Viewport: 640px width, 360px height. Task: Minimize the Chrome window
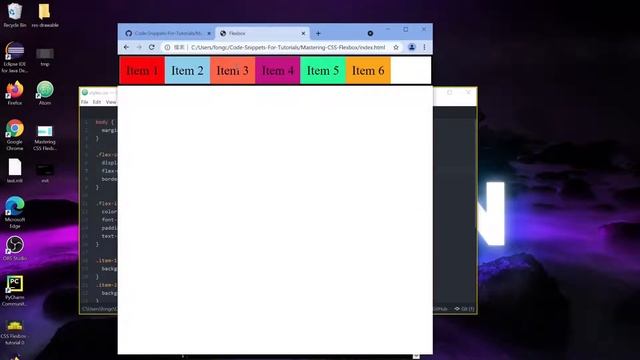[x=388, y=29]
